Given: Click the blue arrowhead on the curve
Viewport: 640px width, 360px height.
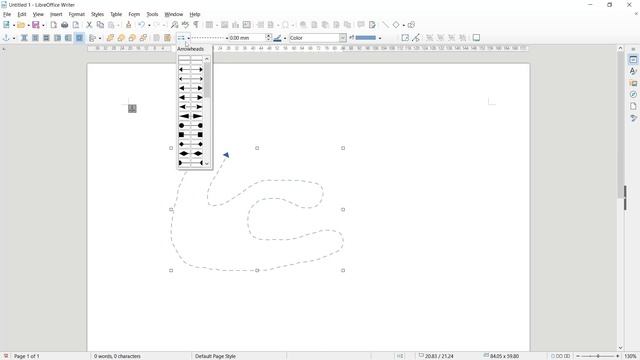Looking at the screenshot, I should click(x=226, y=155).
